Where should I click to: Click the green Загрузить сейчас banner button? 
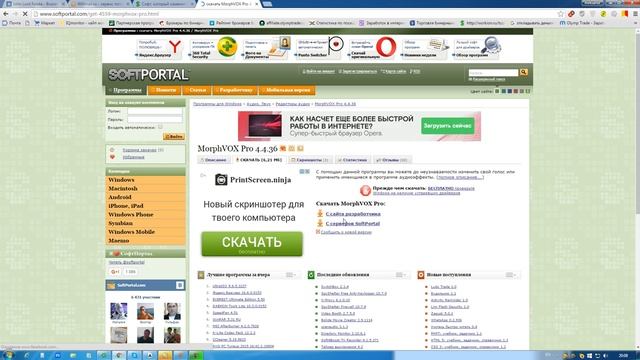point(448,126)
